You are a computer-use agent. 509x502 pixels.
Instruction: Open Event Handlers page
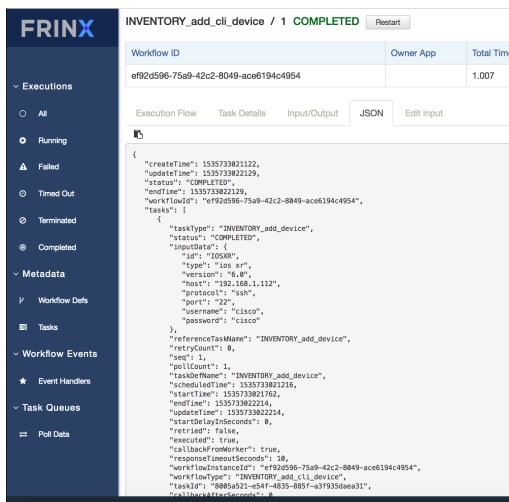point(64,381)
